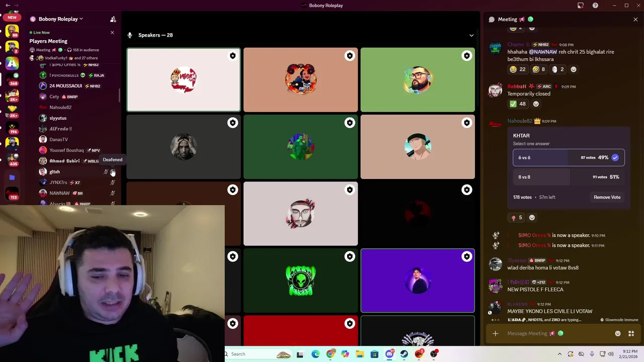This screenshot has width=644, height=362.
Task: Open the server with the 88 badge
Action: tap(12, 31)
